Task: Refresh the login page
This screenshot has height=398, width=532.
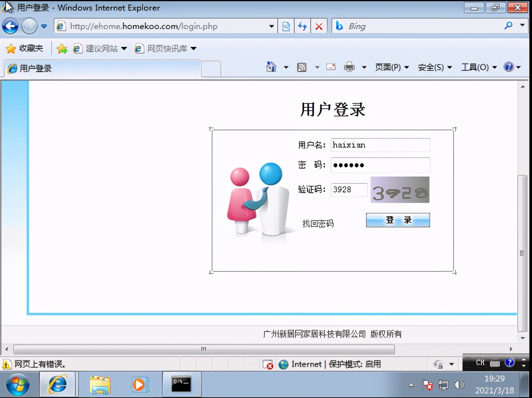Action: pyautogui.click(x=302, y=26)
